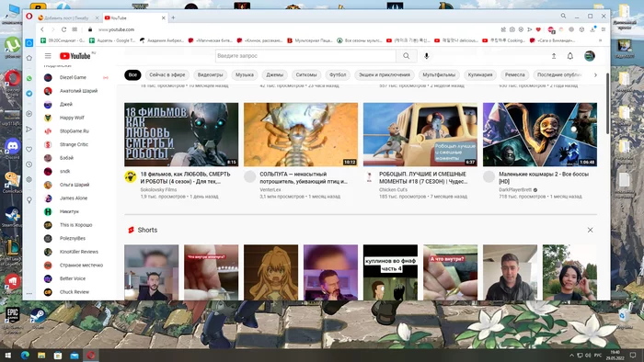Open 'куплинов во фнаф' short thumbnail
The width and height of the screenshot is (644, 362).
390,272
